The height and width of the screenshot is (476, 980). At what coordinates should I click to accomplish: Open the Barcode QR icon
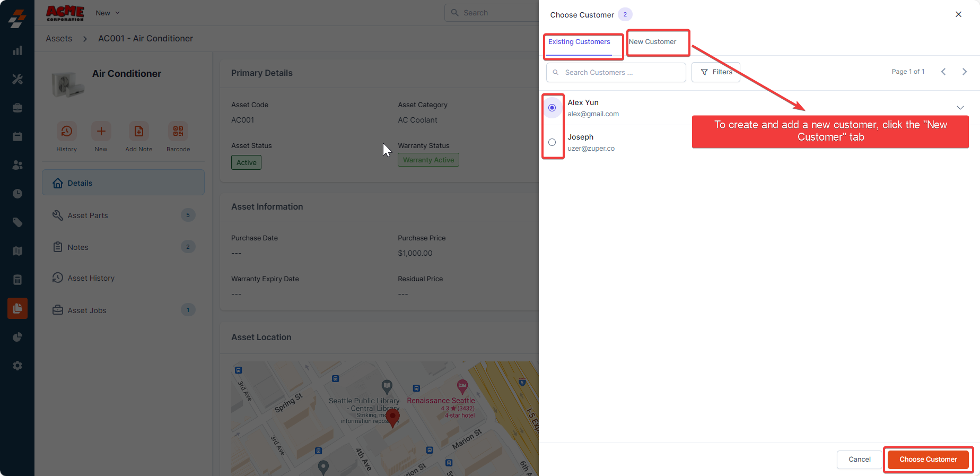click(178, 132)
